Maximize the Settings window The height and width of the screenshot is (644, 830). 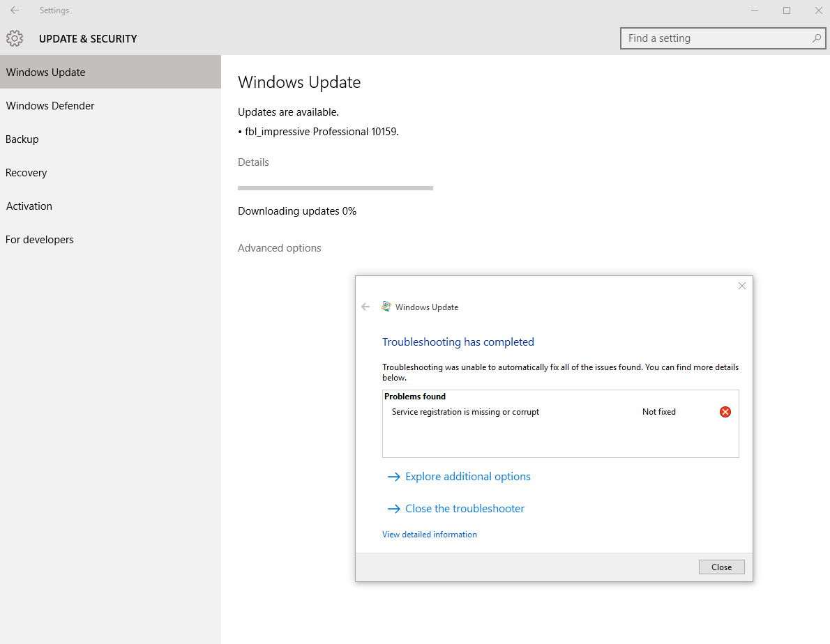click(787, 10)
